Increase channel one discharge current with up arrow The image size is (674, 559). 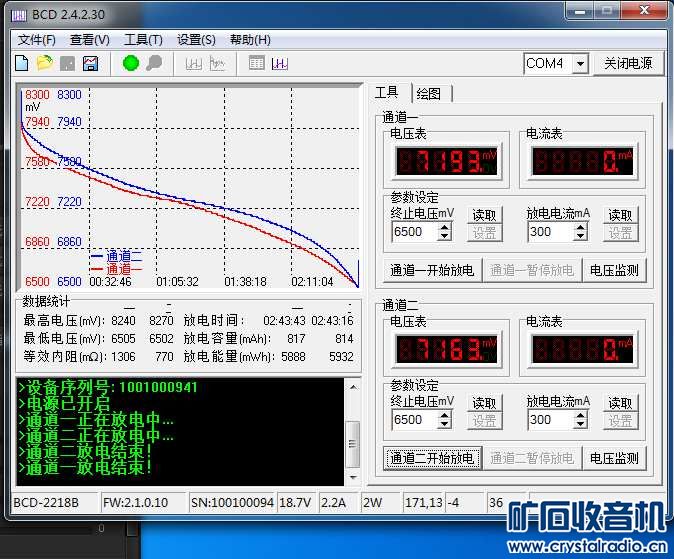click(x=581, y=227)
